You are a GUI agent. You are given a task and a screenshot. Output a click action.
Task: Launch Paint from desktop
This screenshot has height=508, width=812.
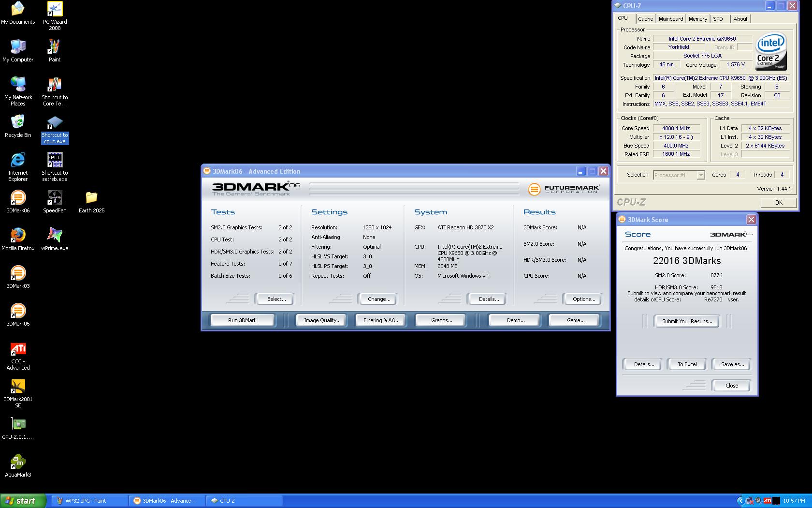(x=55, y=51)
